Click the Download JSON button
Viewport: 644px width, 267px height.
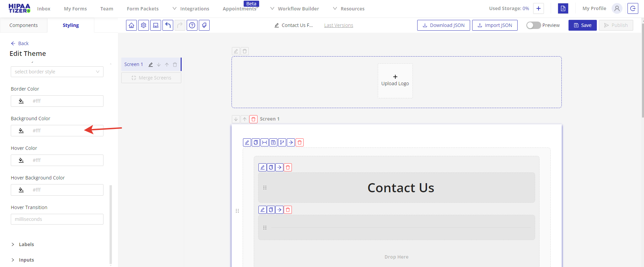click(443, 25)
